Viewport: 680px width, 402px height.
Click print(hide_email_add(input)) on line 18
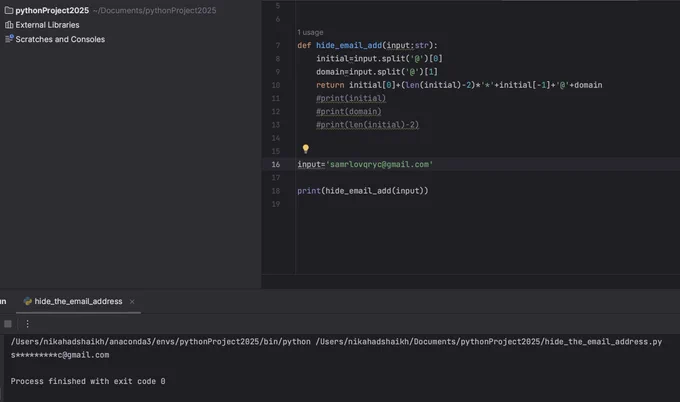coord(363,191)
